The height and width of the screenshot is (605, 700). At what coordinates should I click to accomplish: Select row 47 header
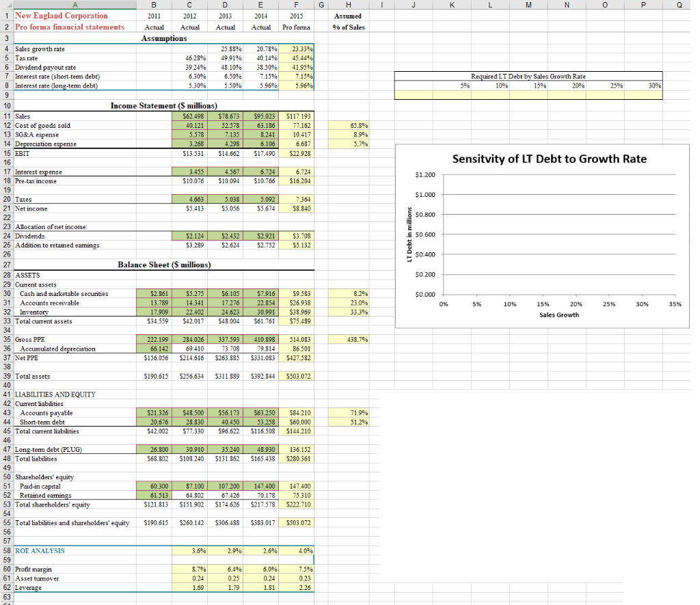(x=7, y=450)
